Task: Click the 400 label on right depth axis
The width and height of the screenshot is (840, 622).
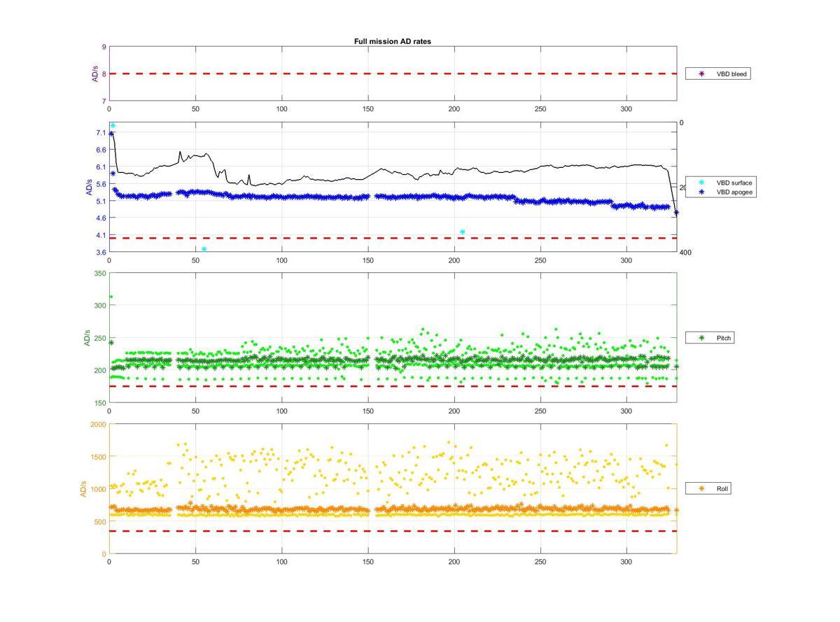Action: click(685, 252)
